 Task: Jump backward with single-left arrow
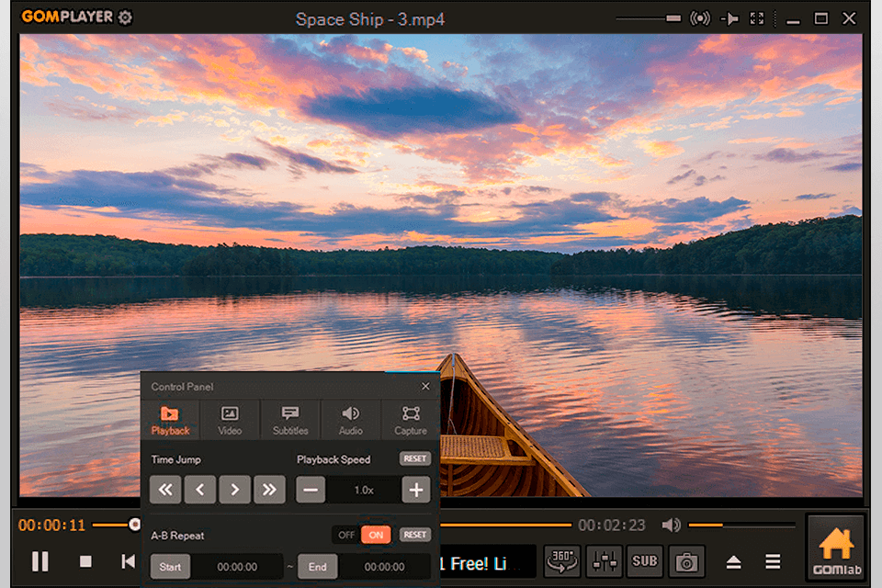(x=200, y=490)
